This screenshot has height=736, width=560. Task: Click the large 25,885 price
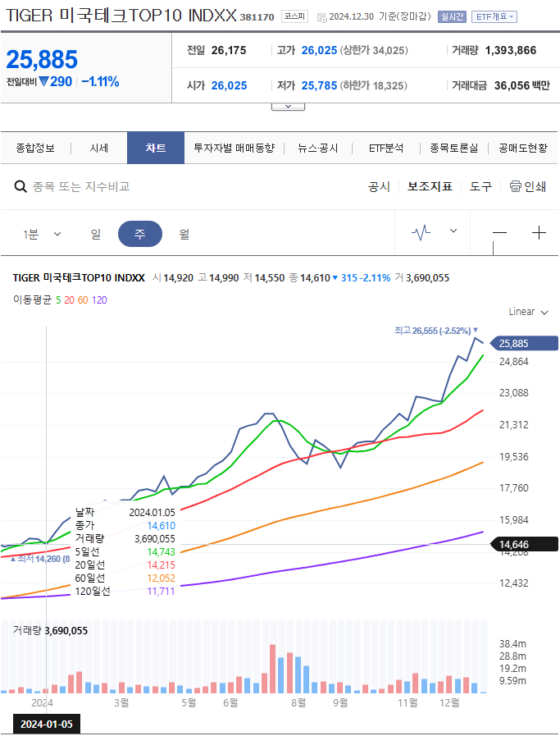point(42,60)
